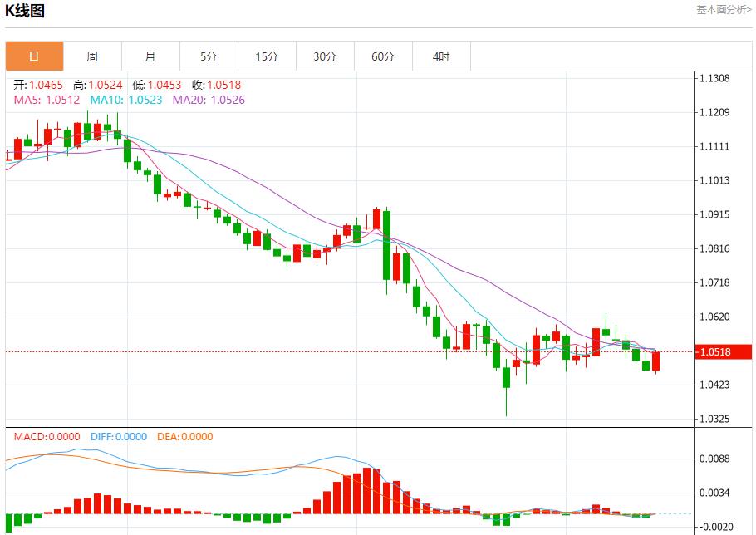Open the 基本面分析 link
The height and width of the screenshot is (535, 756).
[x=723, y=10]
